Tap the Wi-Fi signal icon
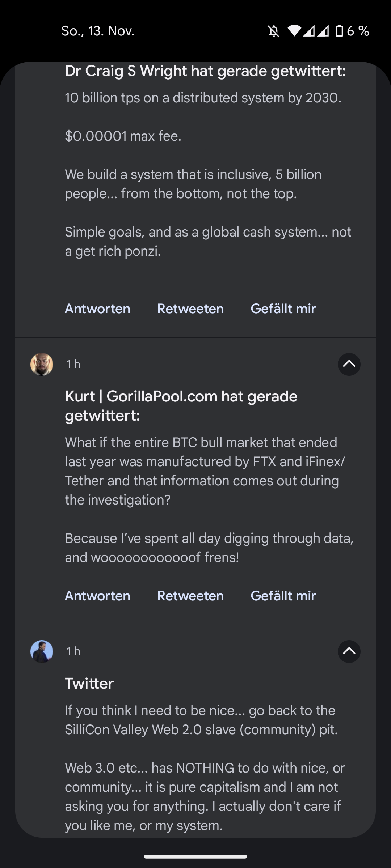Image resolution: width=391 pixels, height=868 pixels. click(x=294, y=31)
